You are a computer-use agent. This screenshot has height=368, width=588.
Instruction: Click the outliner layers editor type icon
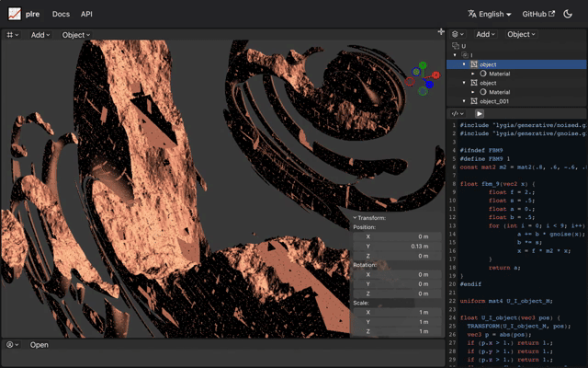pyautogui.click(x=457, y=34)
